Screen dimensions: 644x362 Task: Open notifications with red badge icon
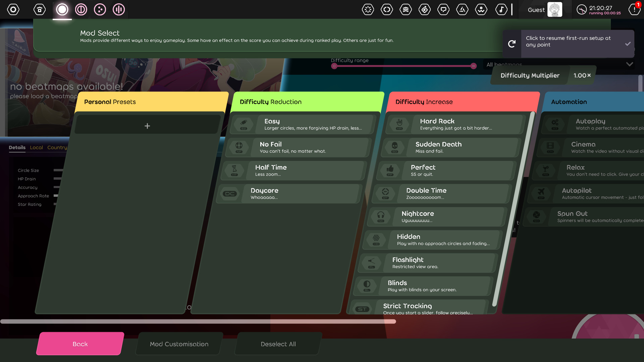tap(634, 9)
